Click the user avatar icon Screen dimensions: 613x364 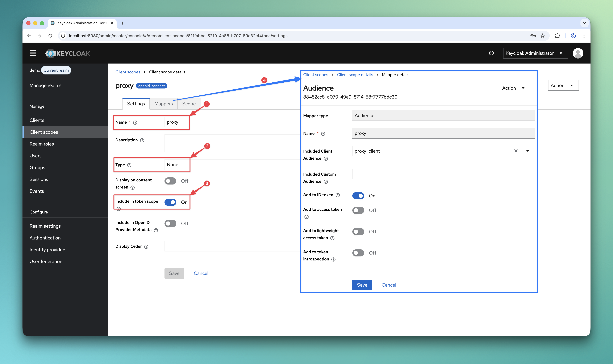578,53
